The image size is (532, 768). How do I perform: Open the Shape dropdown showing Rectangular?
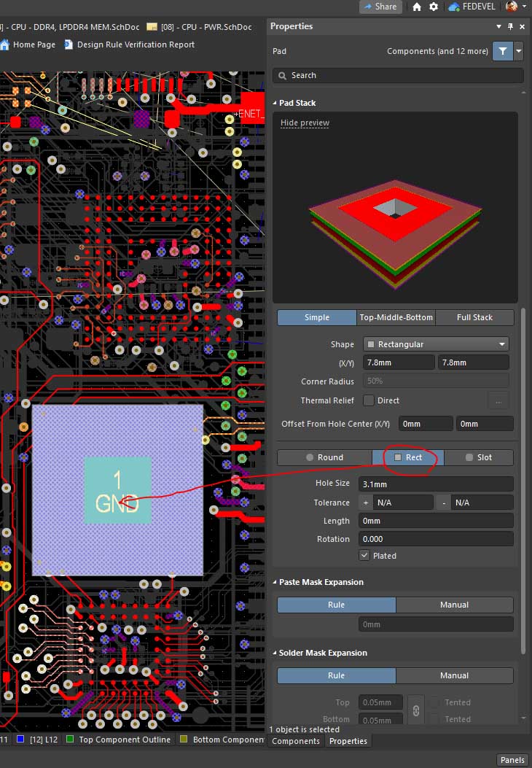point(435,344)
